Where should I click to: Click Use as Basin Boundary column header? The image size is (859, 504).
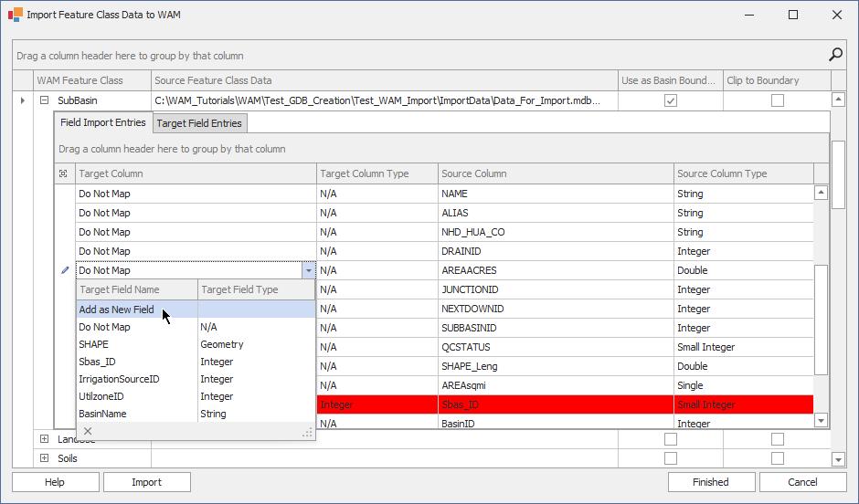(671, 80)
